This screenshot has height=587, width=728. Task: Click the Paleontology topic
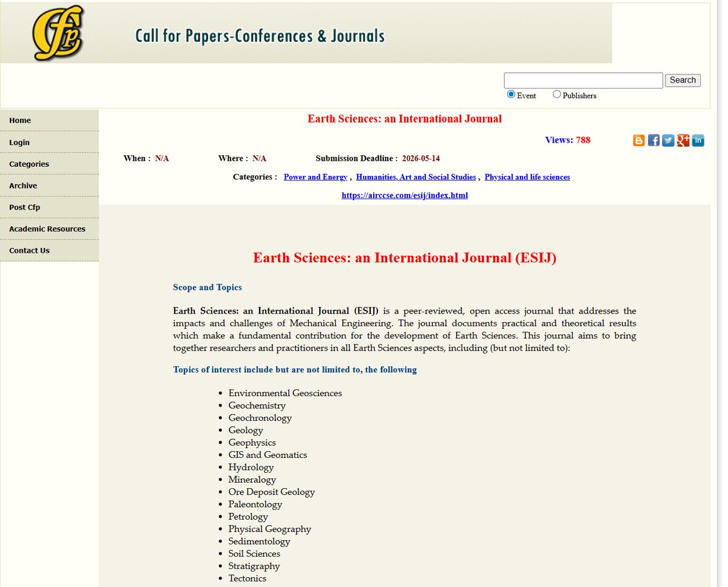[x=255, y=505]
